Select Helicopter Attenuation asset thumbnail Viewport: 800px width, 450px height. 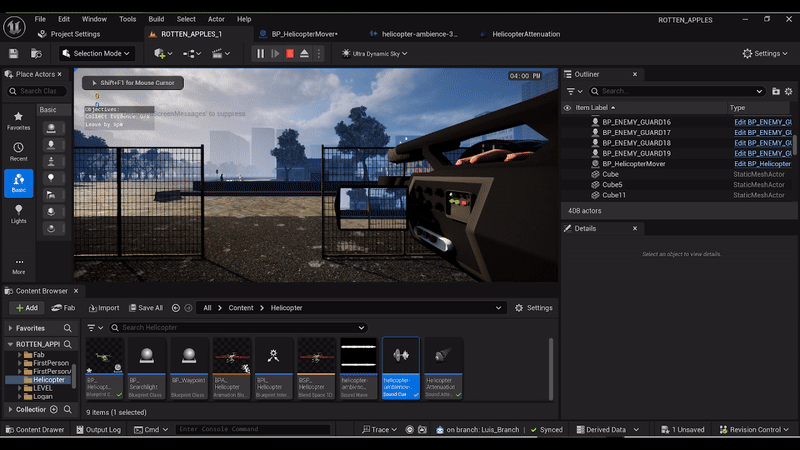[443, 368]
